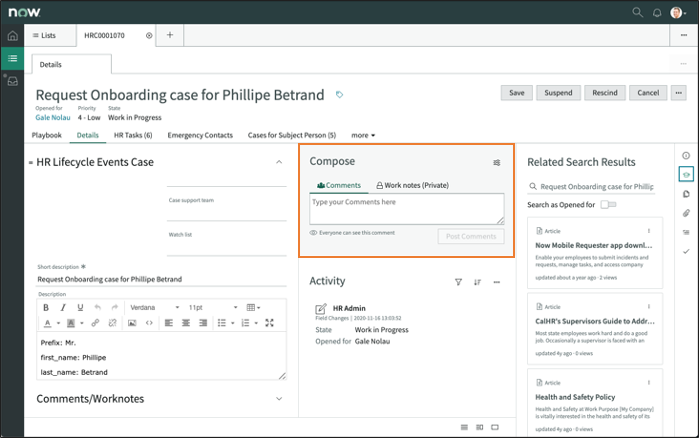Image resolution: width=699 pixels, height=438 pixels.
Task: Switch to the Playbook tab
Action: click(46, 135)
